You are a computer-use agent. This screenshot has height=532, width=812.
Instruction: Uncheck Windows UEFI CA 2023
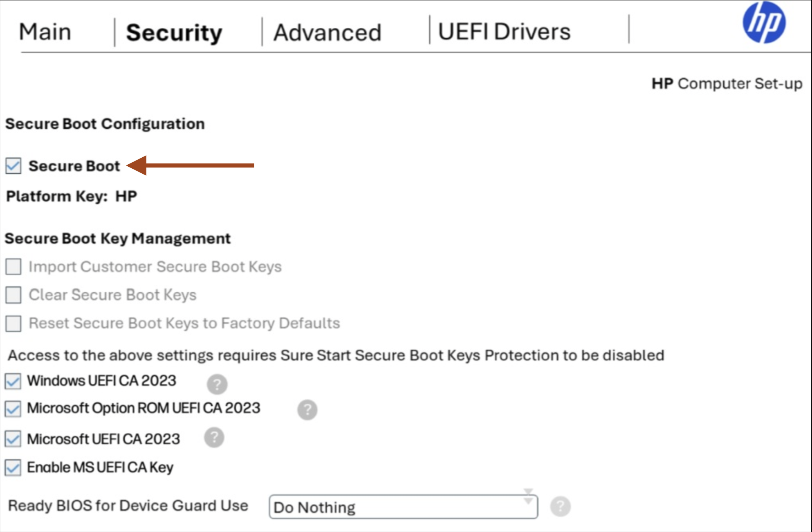[13, 381]
